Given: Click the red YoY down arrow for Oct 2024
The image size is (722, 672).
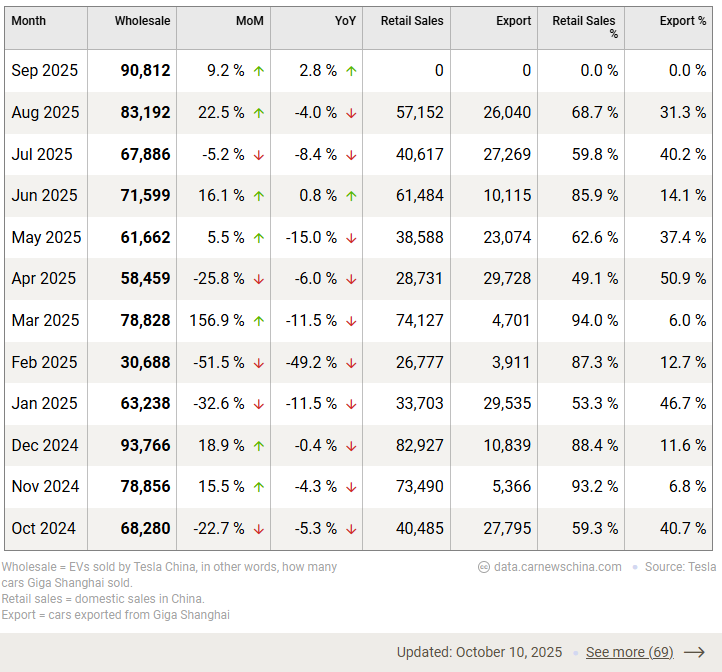Looking at the screenshot, I should point(351,529).
